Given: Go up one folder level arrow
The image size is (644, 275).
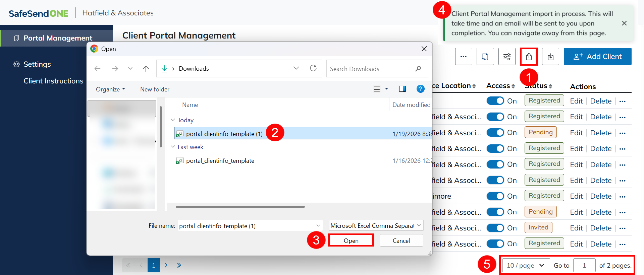Looking at the screenshot, I should (x=146, y=69).
